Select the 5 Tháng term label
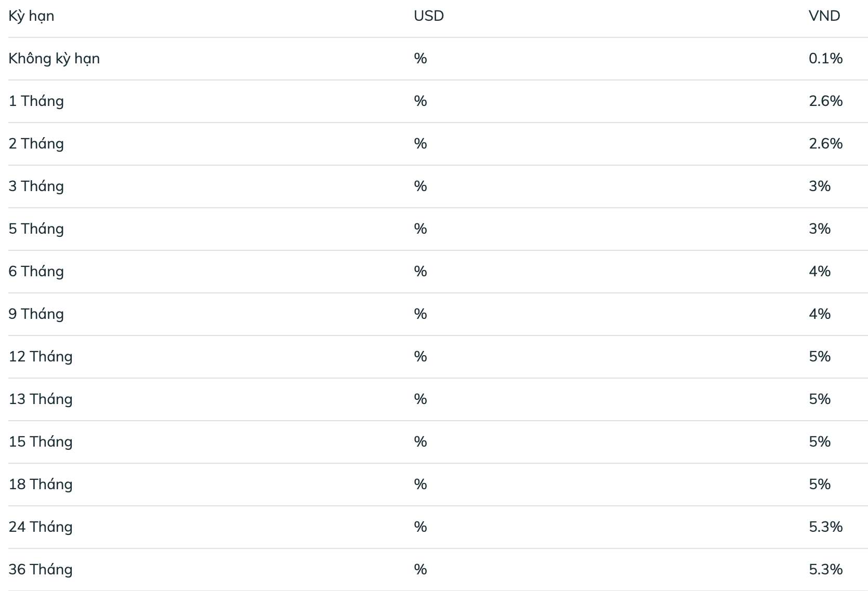 [x=36, y=229]
